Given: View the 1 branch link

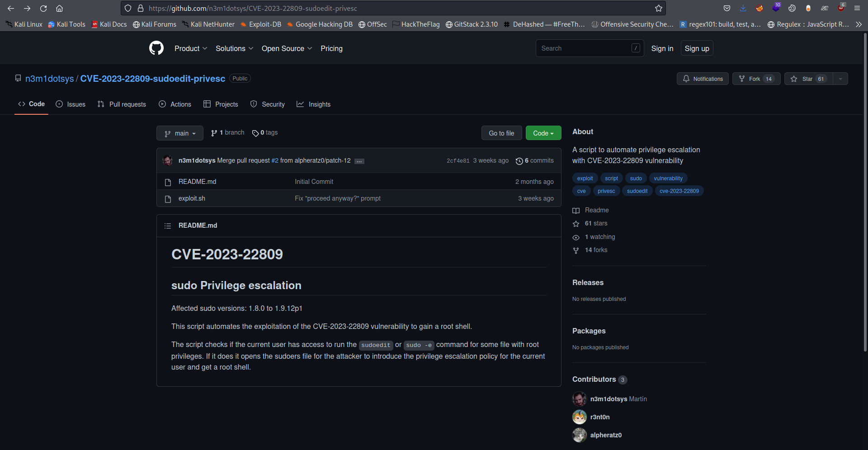Looking at the screenshot, I should point(227,133).
